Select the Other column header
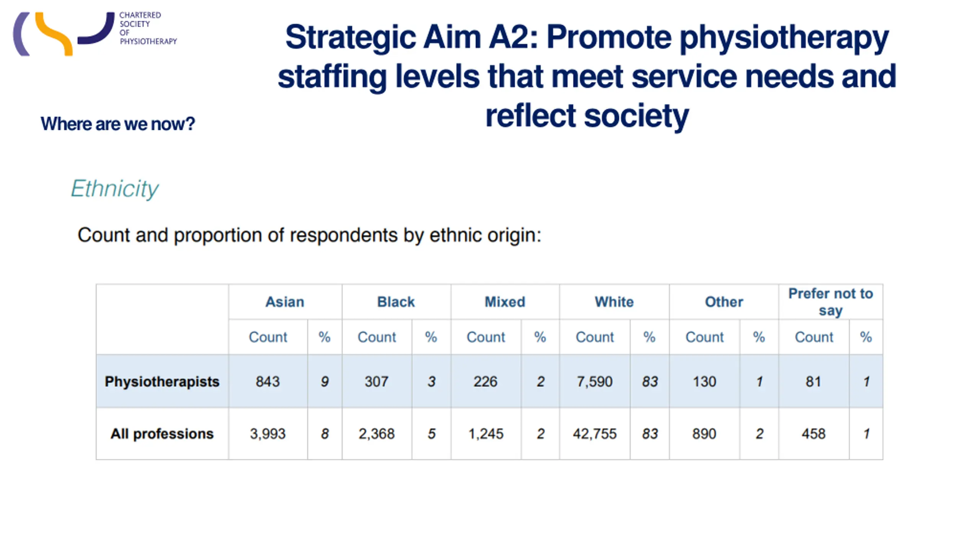 click(x=724, y=302)
